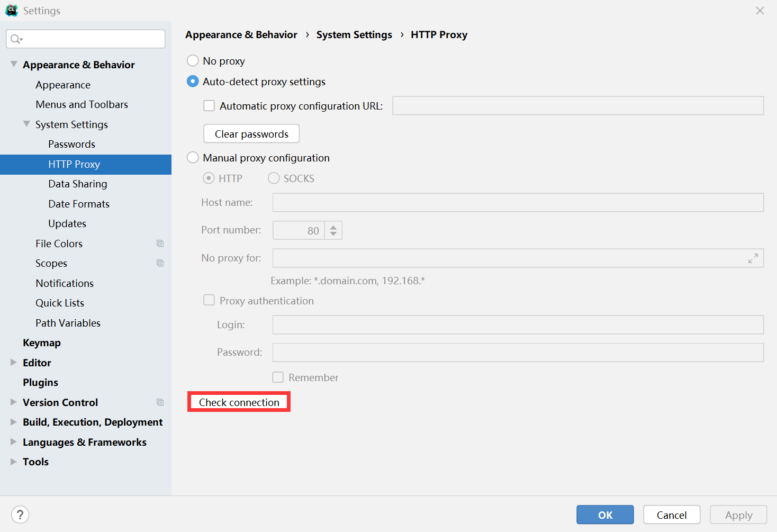
Task: Select the No proxy radio button
Action: pyautogui.click(x=193, y=60)
